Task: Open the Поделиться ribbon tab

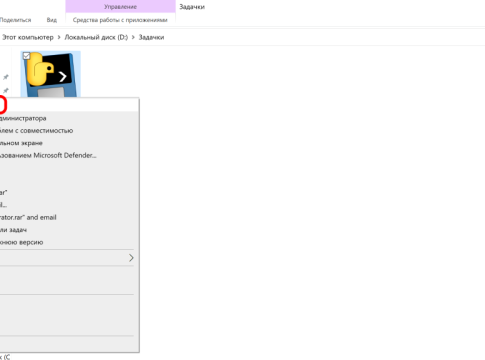Action: click(15, 20)
